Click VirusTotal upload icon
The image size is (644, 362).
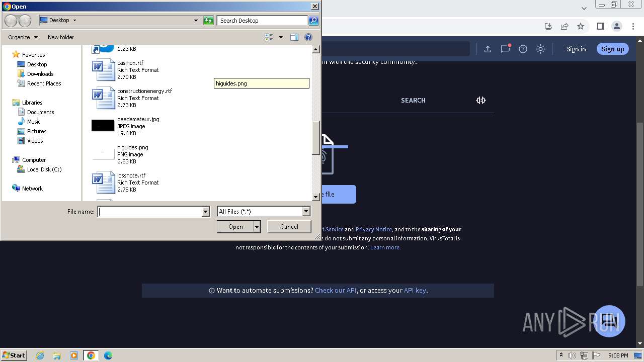pyautogui.click(x=488, y=49)
